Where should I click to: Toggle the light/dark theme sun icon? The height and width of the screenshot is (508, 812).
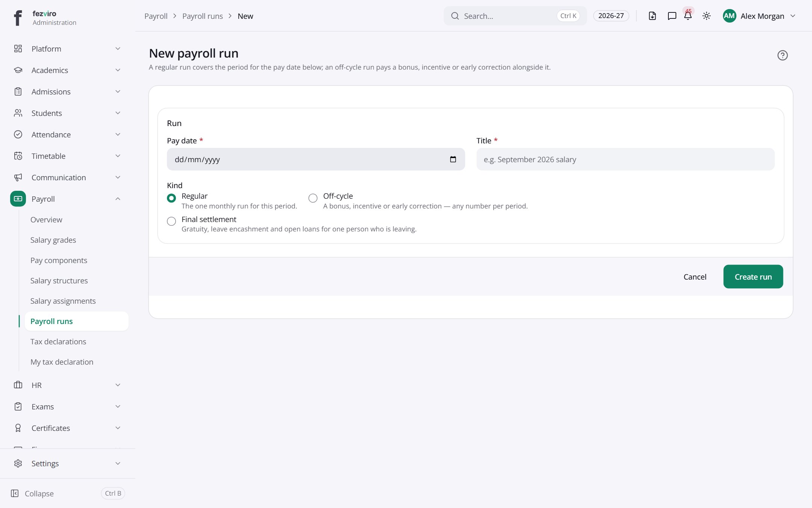[706, 16]
